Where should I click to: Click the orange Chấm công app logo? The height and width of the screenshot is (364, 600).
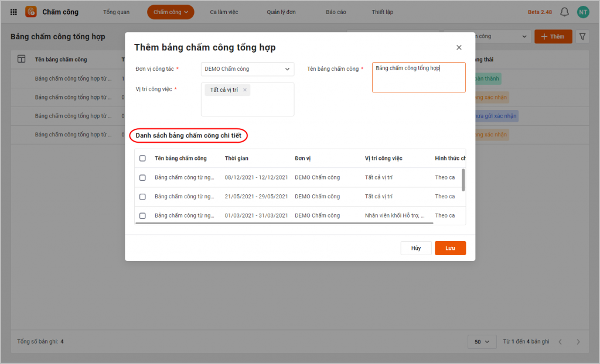(x=31, y=12)
